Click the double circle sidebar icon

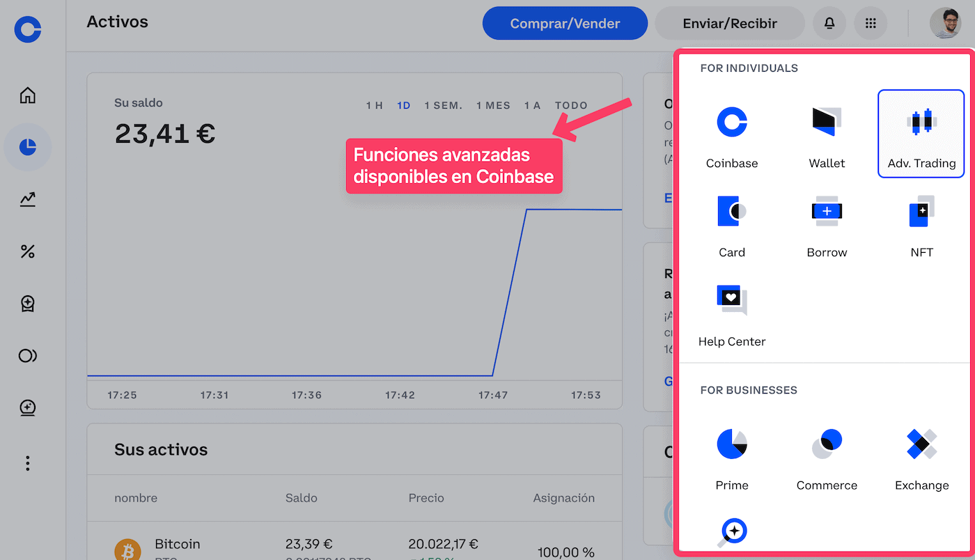[27, 356]
